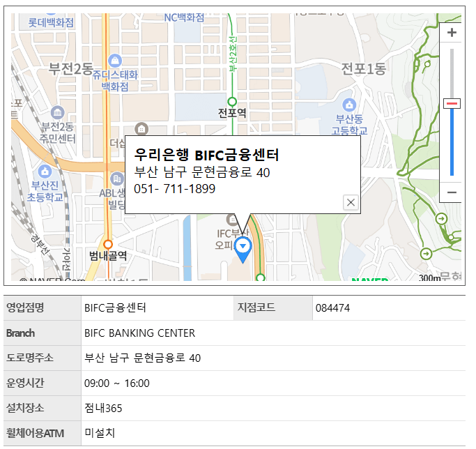Click the 지점코드 header cell
Viewport: 476px width, 449px height.
(x=273, y=307)
